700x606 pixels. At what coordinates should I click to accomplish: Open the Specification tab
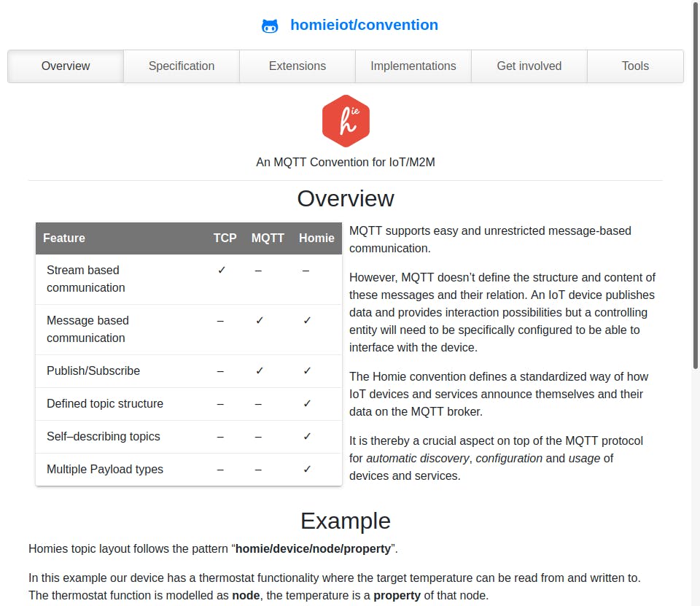tap(182, 66)
